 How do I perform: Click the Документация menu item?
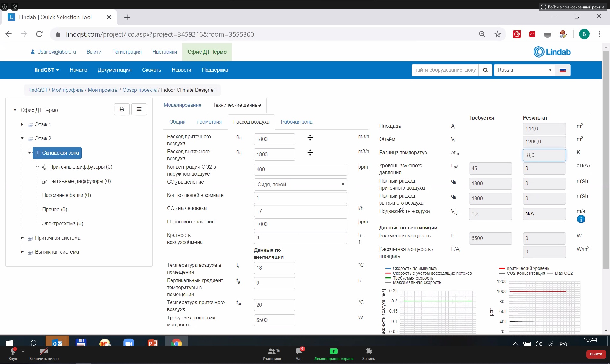(x=115, y=70)
